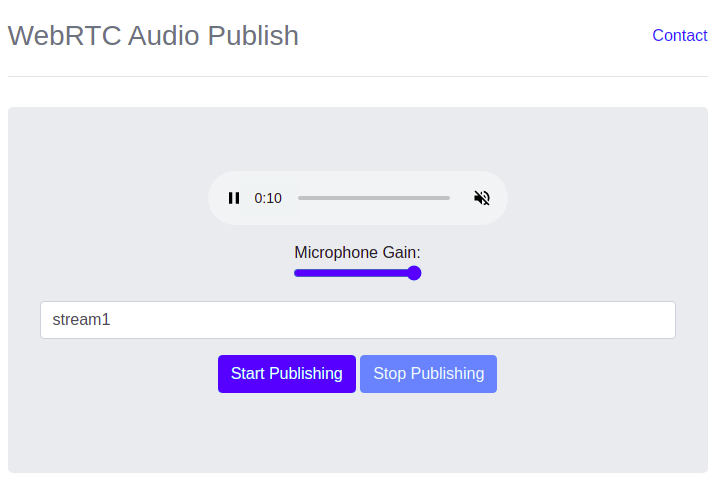Open the Contact link

click(680, 35)
